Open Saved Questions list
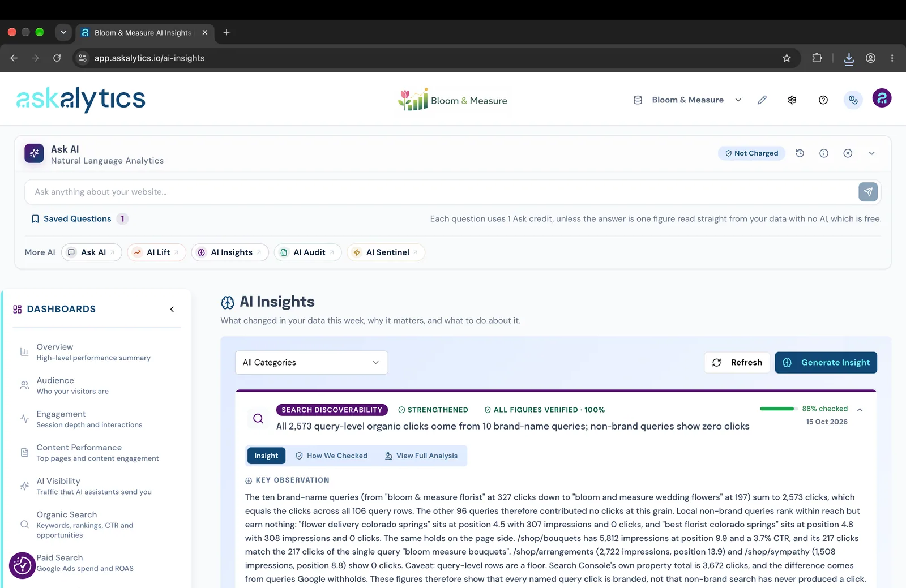The width and height of the screenshot is (906, 588). (79, 219)
